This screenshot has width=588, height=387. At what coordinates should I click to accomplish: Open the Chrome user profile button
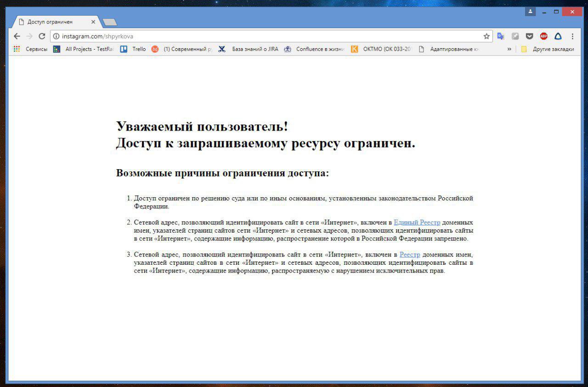[531, 11]
